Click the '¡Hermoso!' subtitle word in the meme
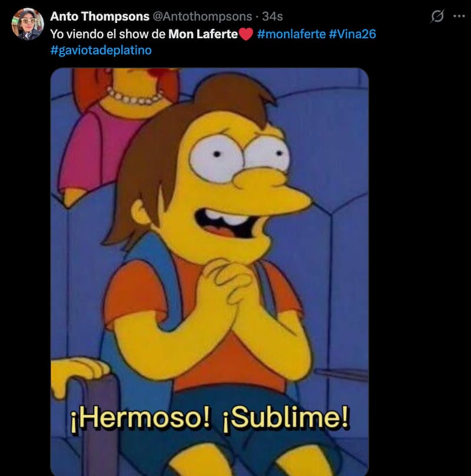The width and height of the screenshot is (471, 476). pos(140,419)
